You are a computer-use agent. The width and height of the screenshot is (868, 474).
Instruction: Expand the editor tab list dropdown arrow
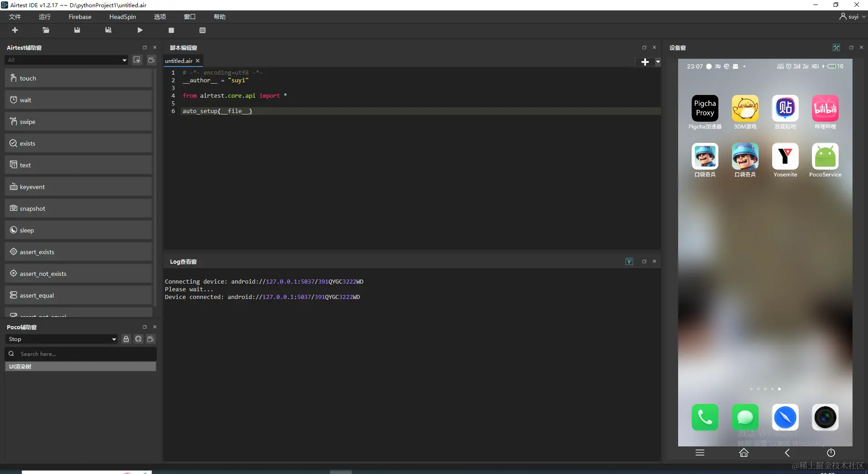point(658,62)
